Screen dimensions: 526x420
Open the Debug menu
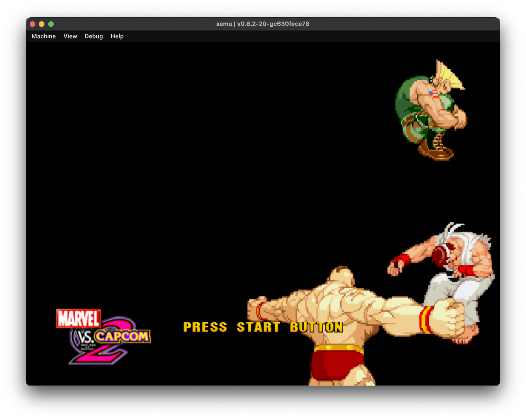click(94, 36)
